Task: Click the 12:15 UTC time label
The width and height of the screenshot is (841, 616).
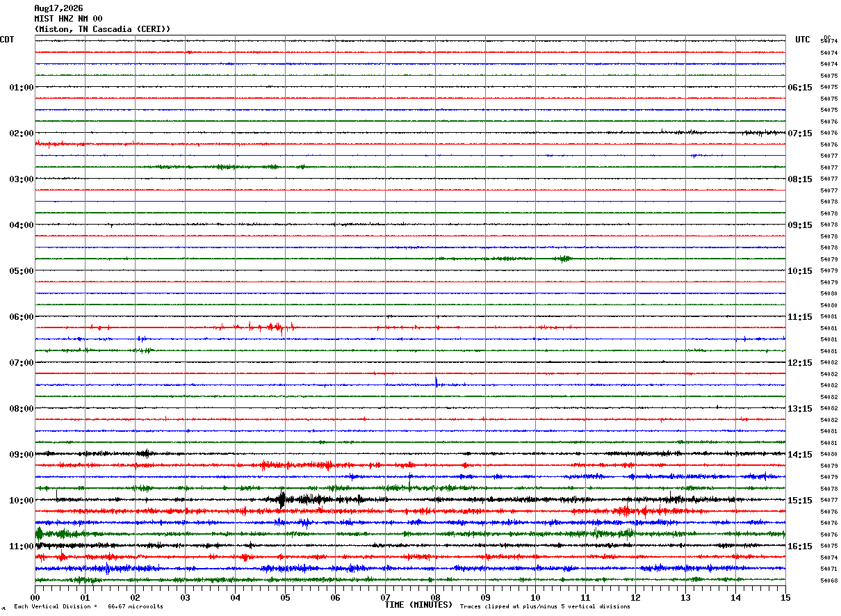Action: click(800, 363)
